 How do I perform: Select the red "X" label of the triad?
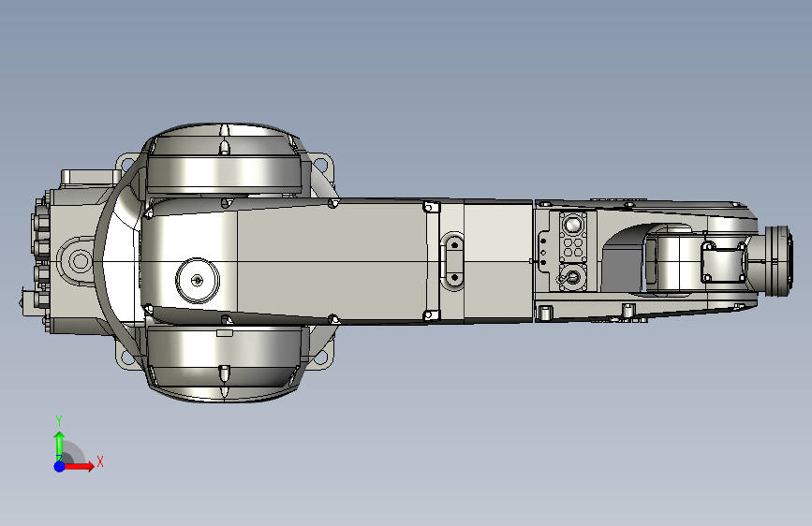tap(100, 461)
